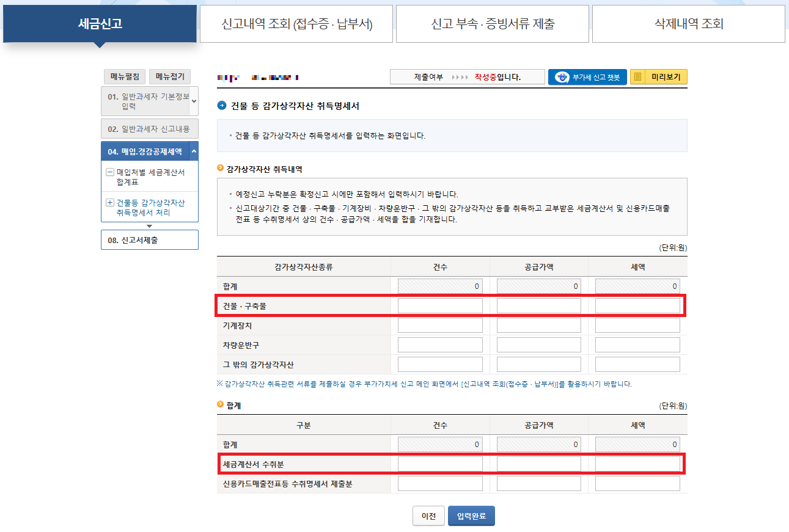Click the 차량운반구 공급가액 input field
This screenshot has width=789, height=532.
point(538,344)
